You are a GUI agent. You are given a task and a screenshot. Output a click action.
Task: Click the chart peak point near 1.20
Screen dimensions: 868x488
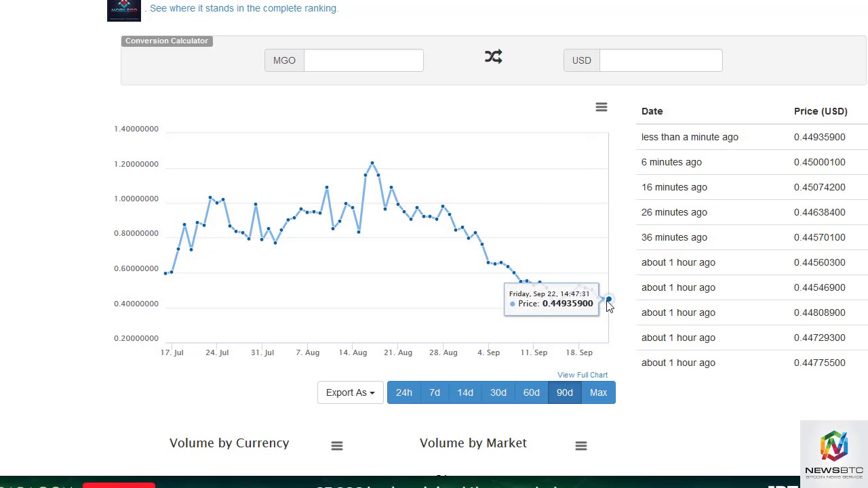pos(372,163)
